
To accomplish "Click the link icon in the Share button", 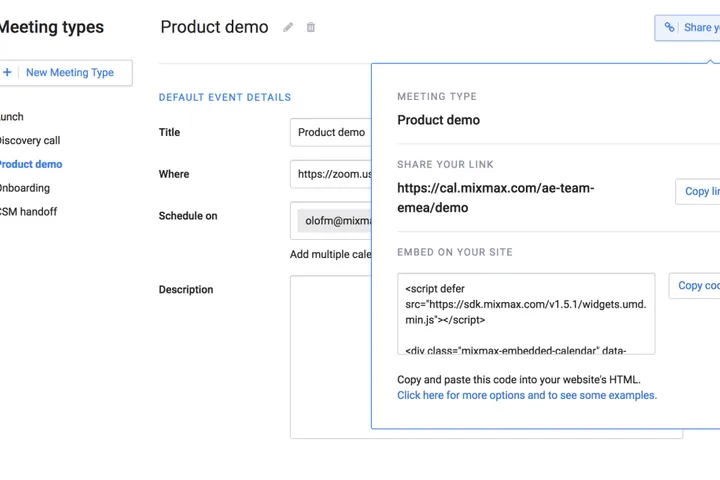I will tap(669, 28).
